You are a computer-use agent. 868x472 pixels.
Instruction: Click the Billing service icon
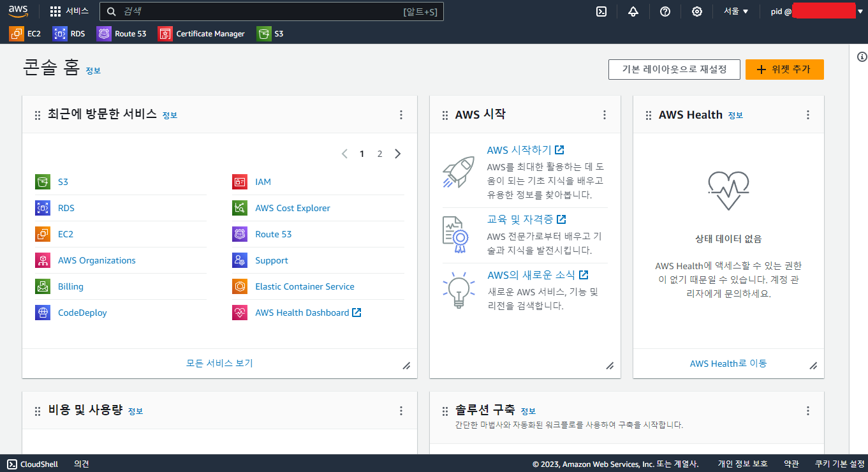pyautogui.click(x=43, y=286)
